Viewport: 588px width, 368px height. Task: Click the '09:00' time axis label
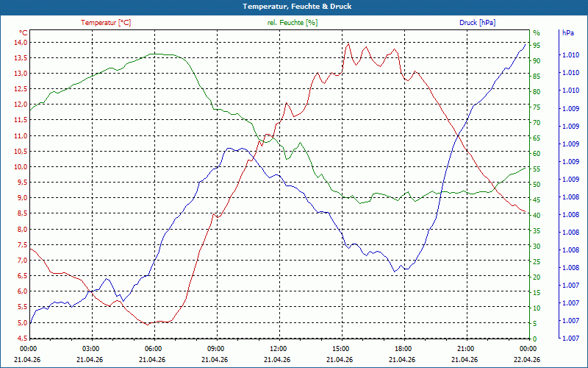point(215,348)
